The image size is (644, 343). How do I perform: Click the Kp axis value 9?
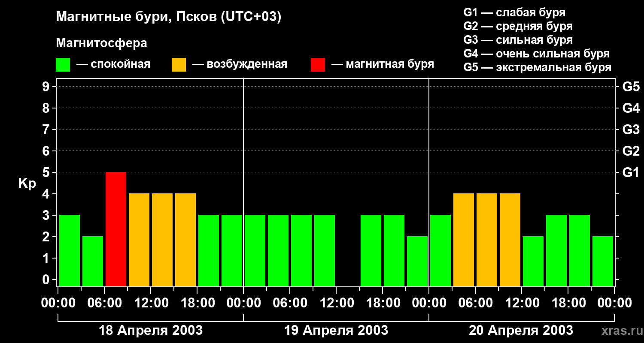coord(47,87)
